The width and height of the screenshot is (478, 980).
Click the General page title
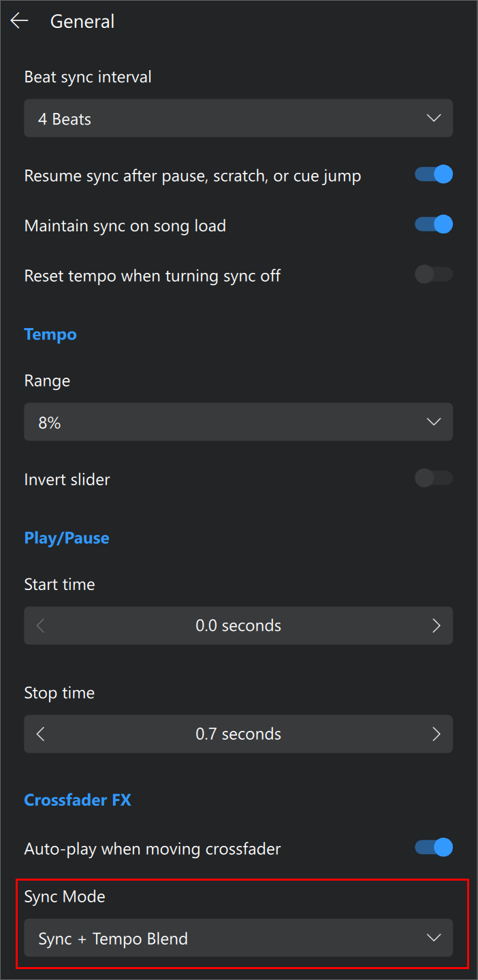pyautogui.click(x=82, y=21)
